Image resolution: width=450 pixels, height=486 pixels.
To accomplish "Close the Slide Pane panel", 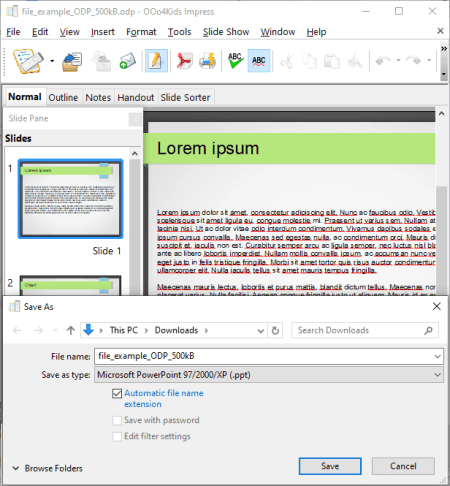I will tap(135, 119).
